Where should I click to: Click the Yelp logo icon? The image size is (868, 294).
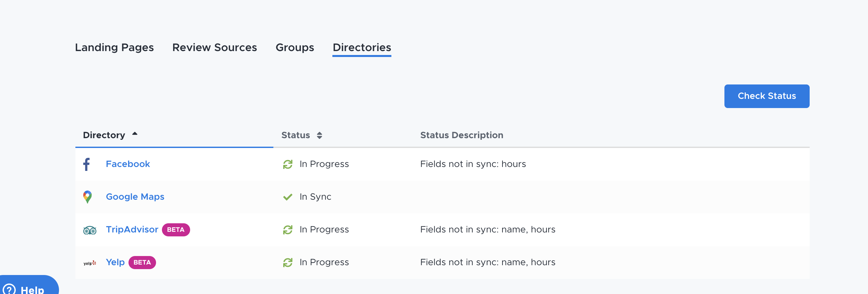(x=89, y=263)
